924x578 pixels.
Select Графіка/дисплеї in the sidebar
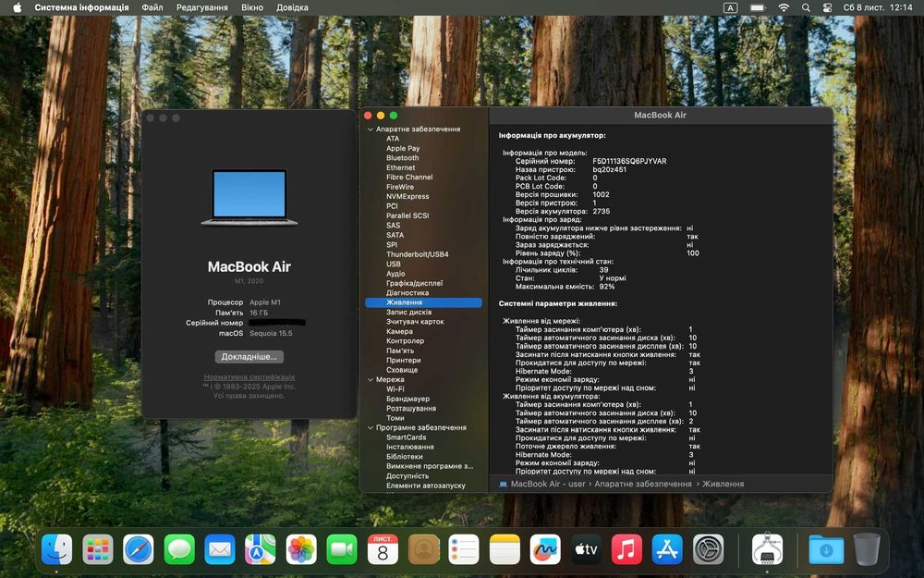414,283
